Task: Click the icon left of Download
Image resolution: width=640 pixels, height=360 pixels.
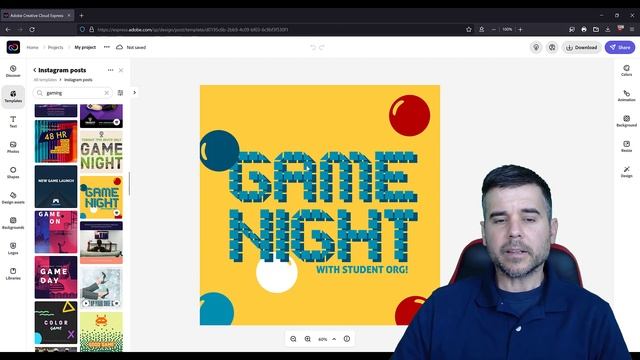Action: (x=552, y=47)
